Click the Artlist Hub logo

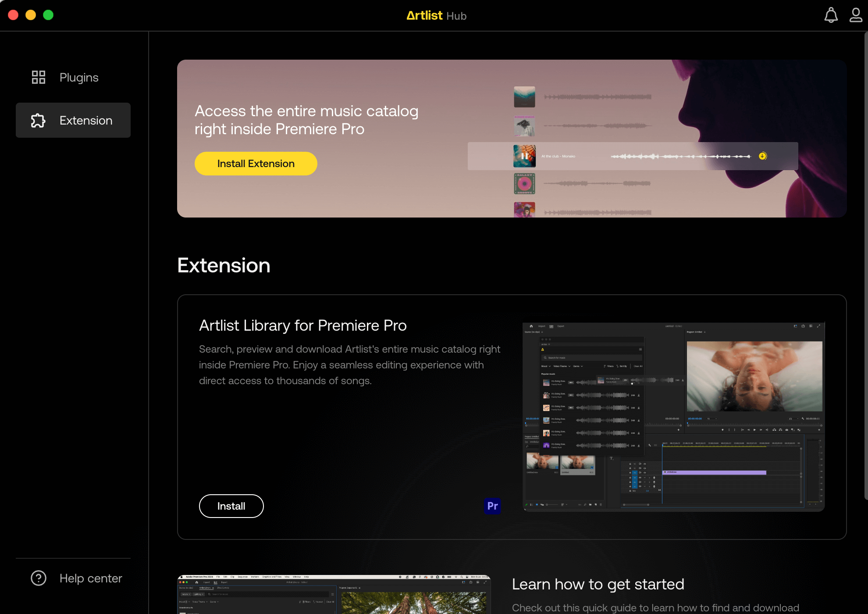436,15
